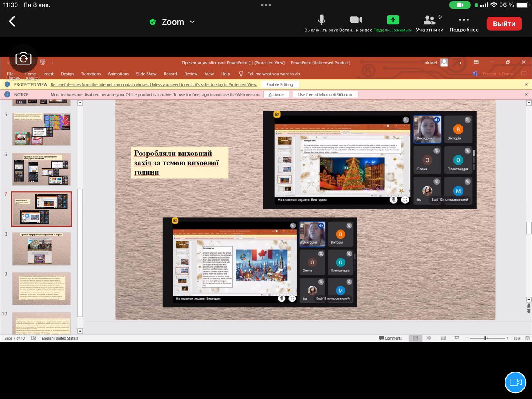Click the previous slide double arrow
This screenshot has height=399, width=532.
(x=529, y=305)
